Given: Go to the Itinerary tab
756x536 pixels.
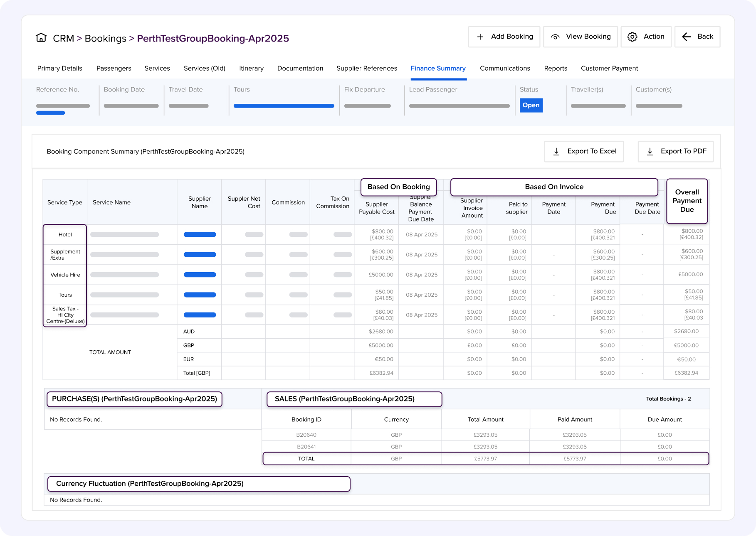Looking at the screenshot, I should (252, 68).
